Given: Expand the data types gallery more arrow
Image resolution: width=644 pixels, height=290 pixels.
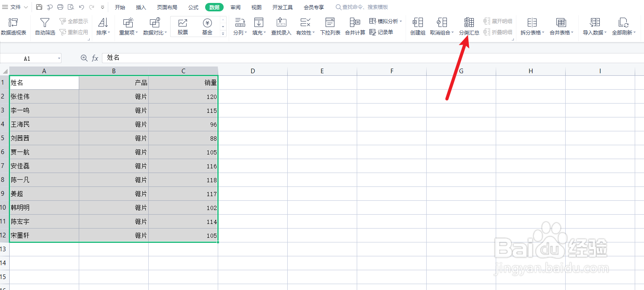Looking at the screenshot, I should pyautogui.click(x=223, y=33).
